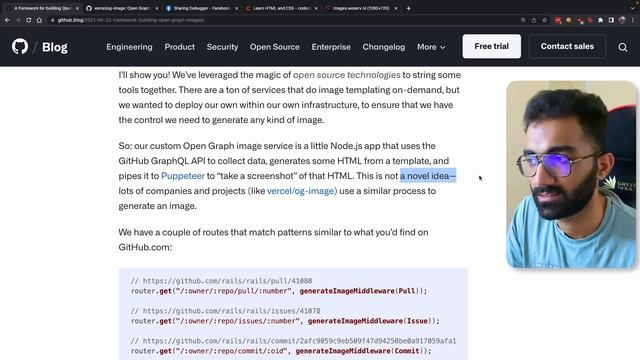Follow the vercel/og-image link

pos(301,191)
